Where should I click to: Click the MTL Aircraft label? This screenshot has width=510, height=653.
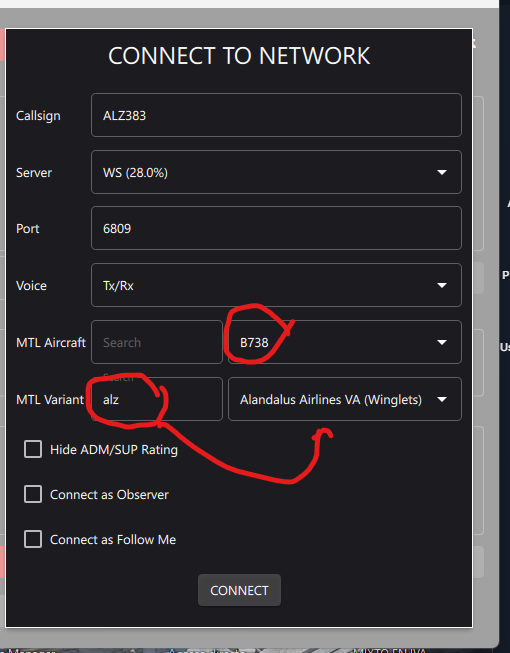pyautogui.click(x=51, y=342)
